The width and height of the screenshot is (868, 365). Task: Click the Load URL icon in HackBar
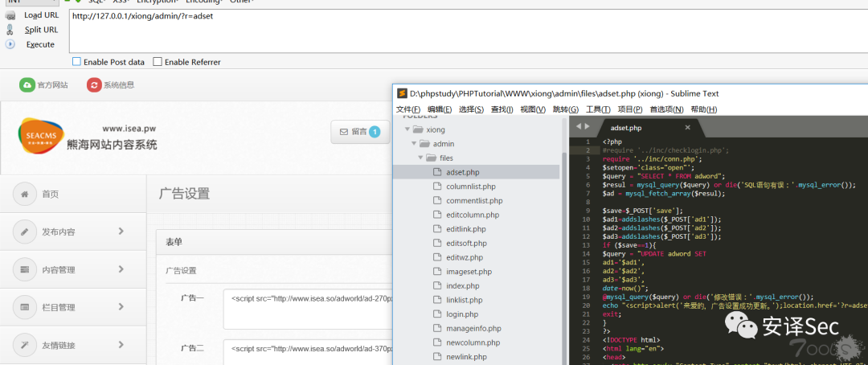click(10, 14)
